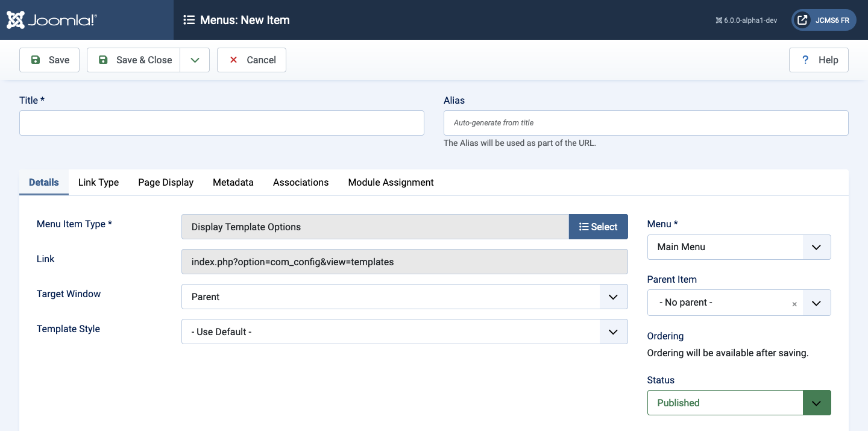Open the site via JCMS6 FR external-link icon
This screenshot has height=431, width=868.
[802, 20]
